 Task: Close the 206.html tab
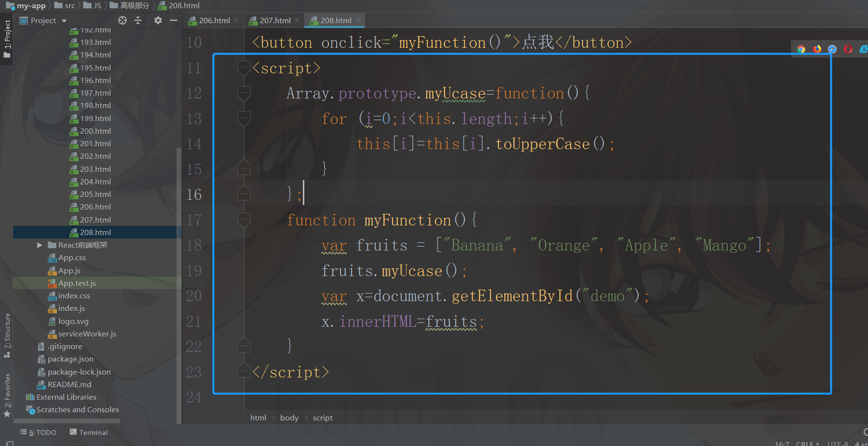coord(236,20)
